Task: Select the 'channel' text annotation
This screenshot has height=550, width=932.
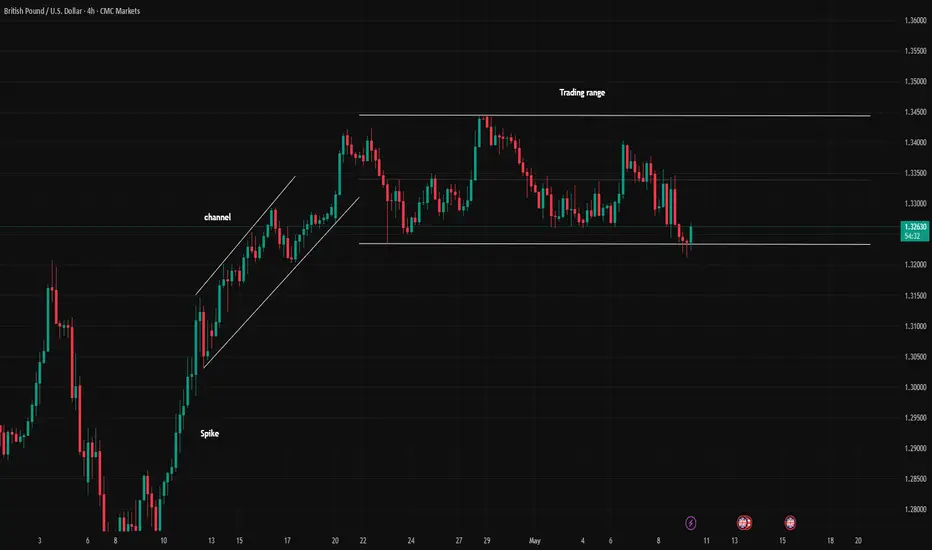Action: (x=218, y=217)
